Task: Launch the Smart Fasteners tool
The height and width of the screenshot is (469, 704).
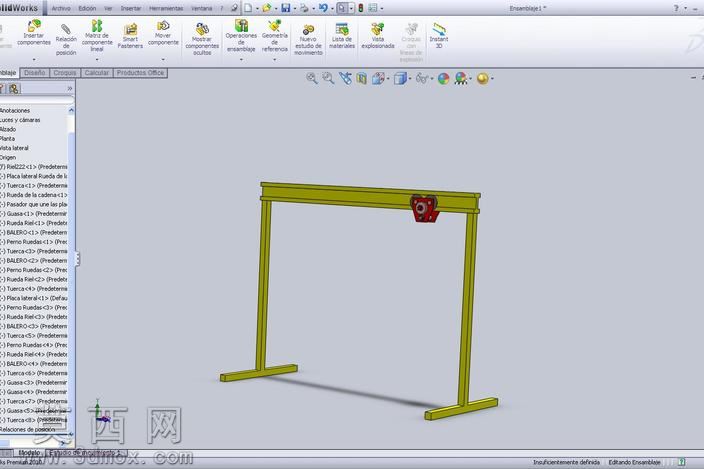Action: click(130, 36)
